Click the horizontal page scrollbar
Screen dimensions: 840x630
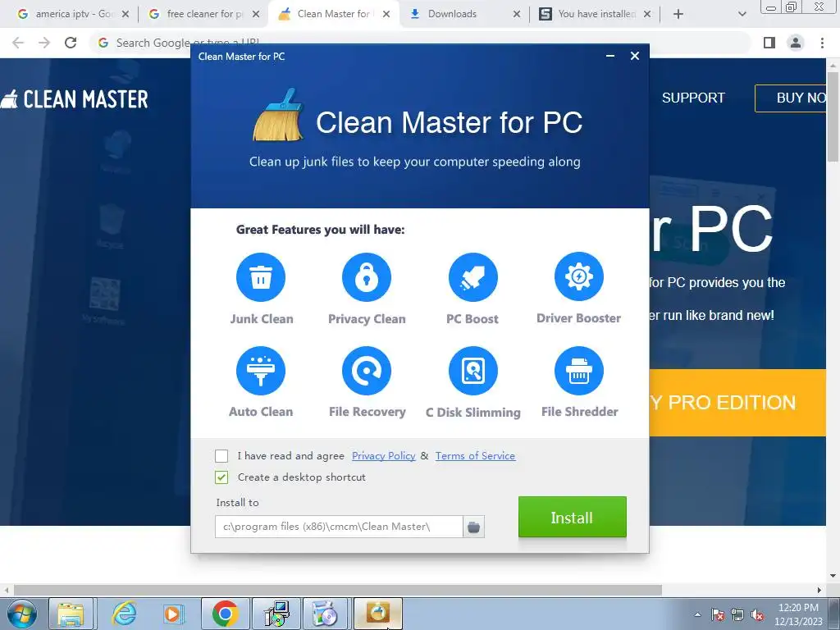point(337,590)
